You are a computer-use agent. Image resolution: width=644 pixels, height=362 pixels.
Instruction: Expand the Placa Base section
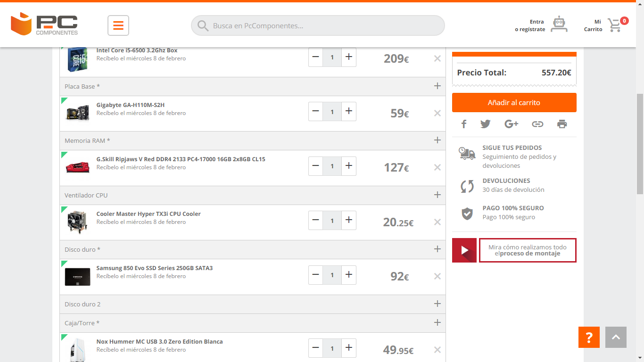[438, 86]
